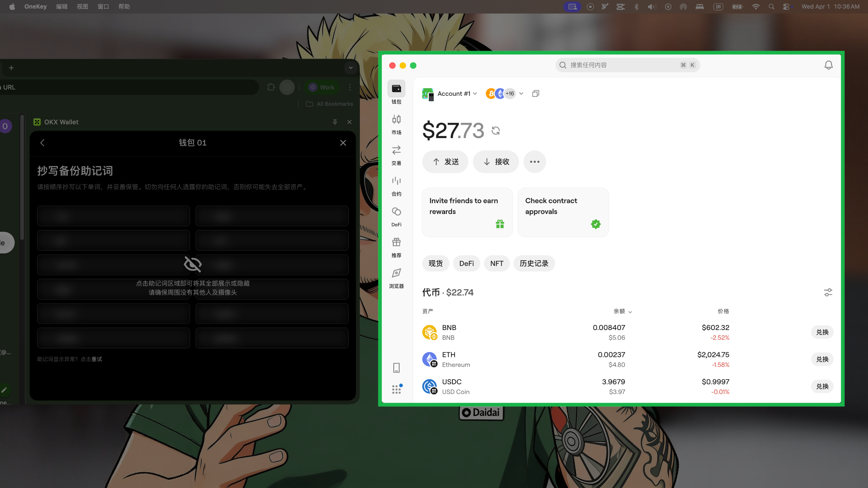Select the DeFi tab under balance
The image size is (868, 488).
467,264
